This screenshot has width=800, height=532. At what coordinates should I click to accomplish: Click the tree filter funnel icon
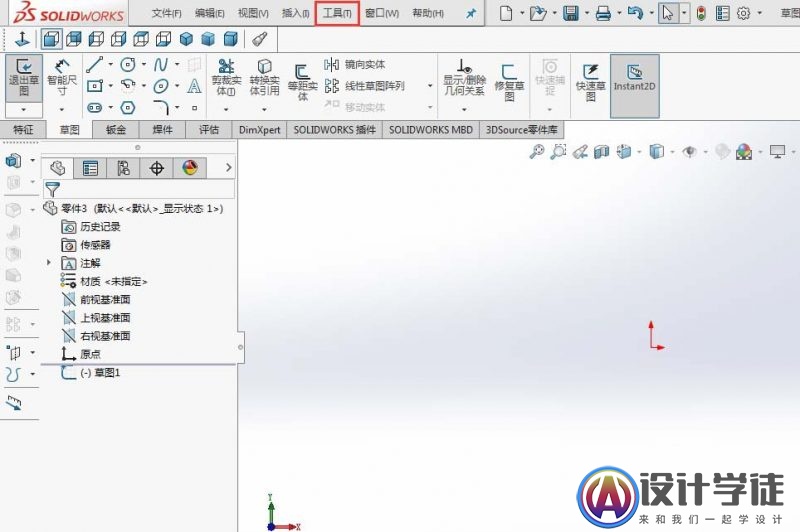coord(52,189)
